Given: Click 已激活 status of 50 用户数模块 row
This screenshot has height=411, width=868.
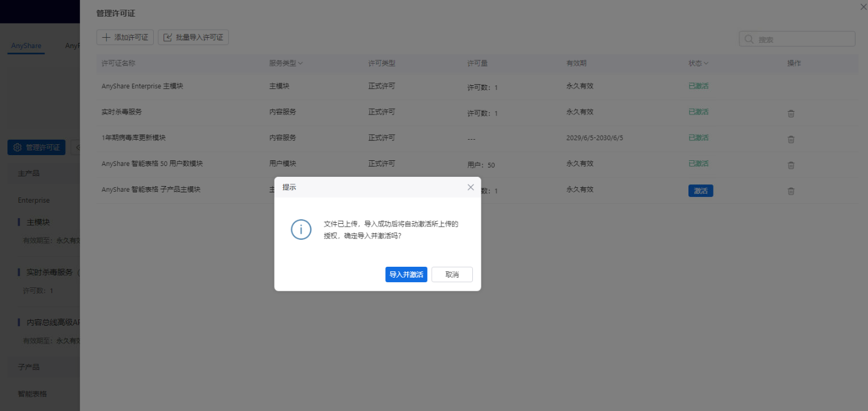Looking at the screenshot, I should tap(698, 163).
